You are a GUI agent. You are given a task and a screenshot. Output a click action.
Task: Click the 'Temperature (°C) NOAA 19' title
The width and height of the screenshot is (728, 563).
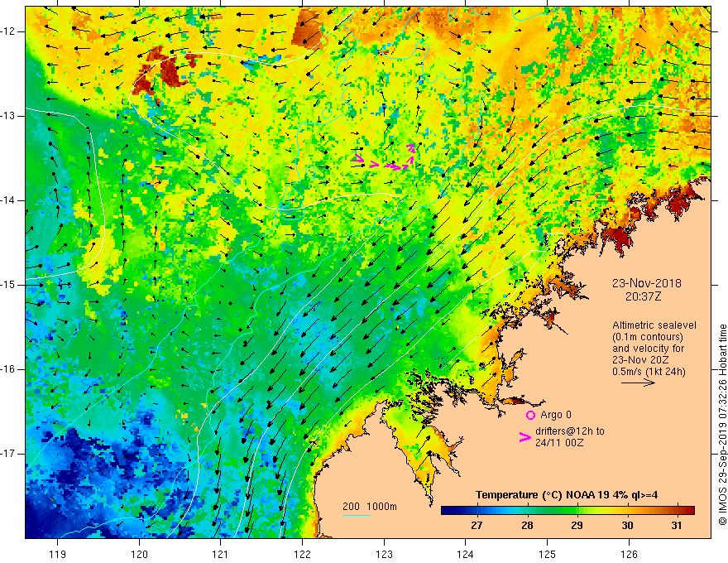[x=543, y=495]
